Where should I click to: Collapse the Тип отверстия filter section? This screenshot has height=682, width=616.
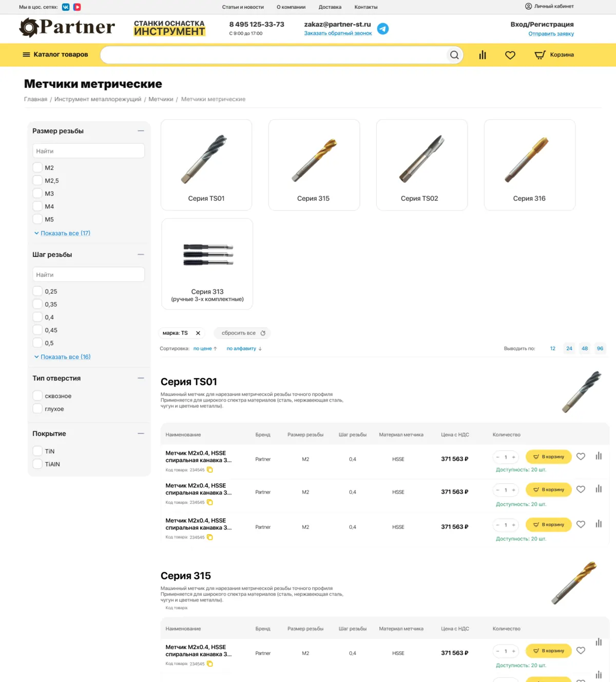[x=141, y=378]
